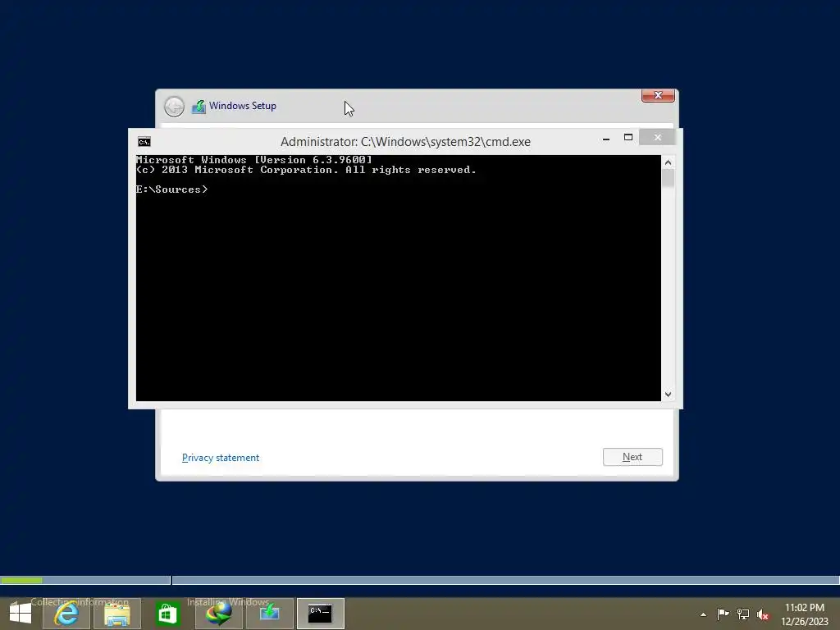Select the Command Prompt taskbar button
Viewport: 840px width, 630px height.
pyautogui.click(x=321, y=614)
